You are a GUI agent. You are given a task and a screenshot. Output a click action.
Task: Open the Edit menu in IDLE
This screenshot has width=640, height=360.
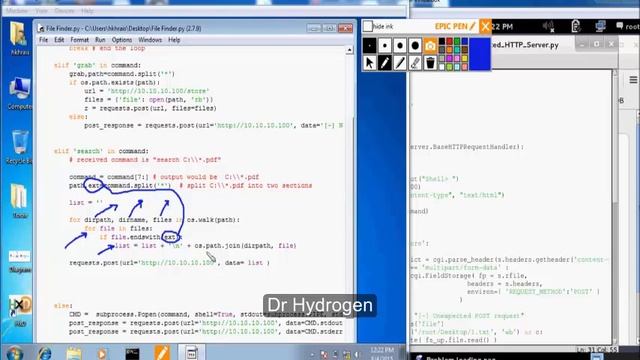click(x=59, y=40)
